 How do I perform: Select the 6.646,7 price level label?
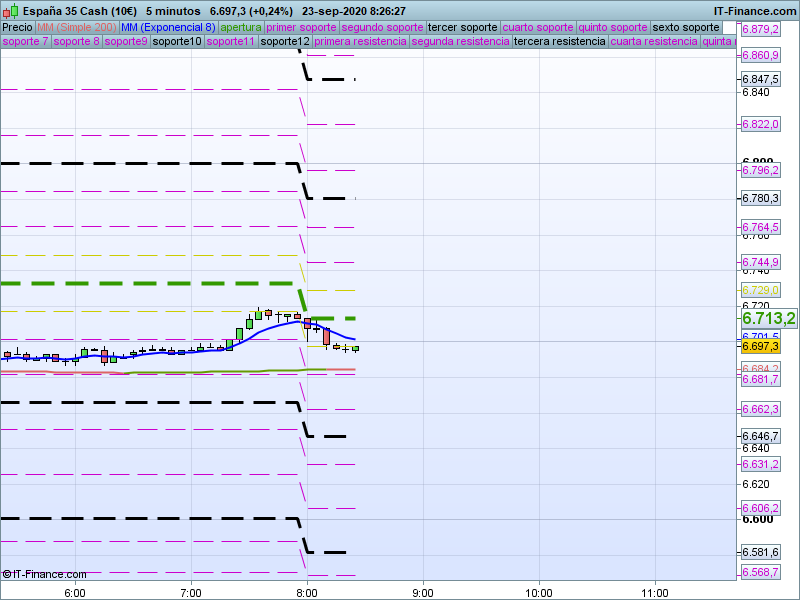pyautogui.click(x=760, y=436)
